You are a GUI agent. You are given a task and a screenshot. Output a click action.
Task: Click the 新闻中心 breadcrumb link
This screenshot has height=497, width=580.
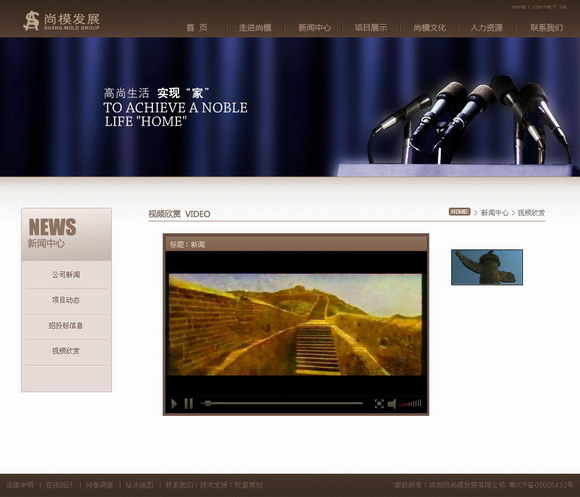point(495,213)
